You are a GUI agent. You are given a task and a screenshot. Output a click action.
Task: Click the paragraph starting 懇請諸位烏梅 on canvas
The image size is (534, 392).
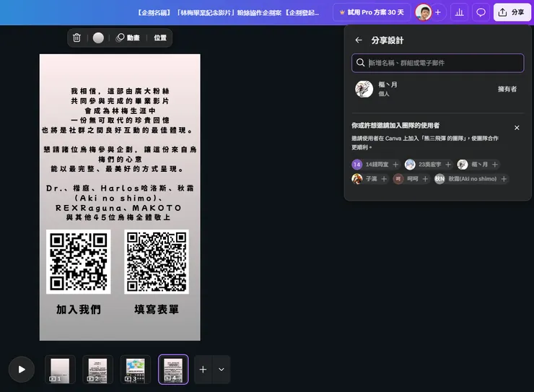pyautogui.click(x=120, y=159)
